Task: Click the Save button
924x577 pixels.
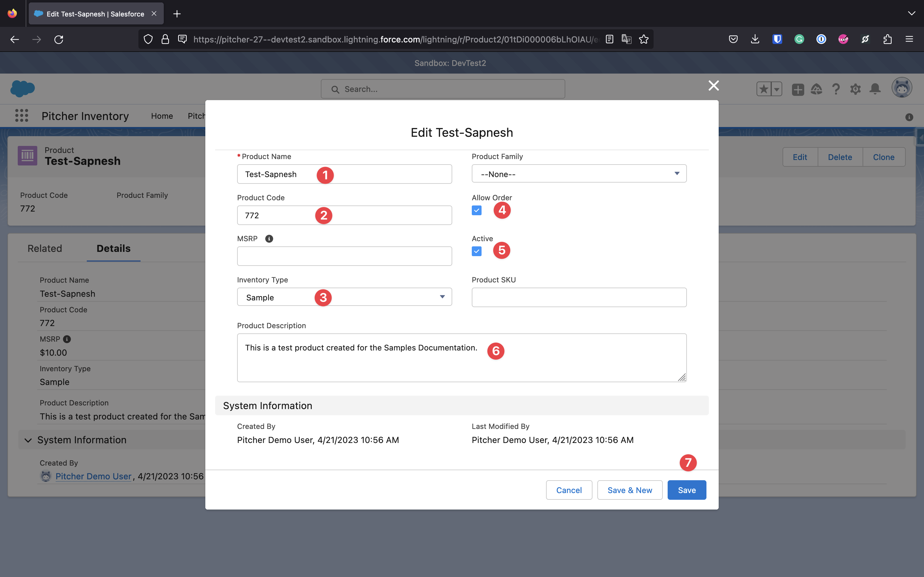Action: point(687,490)
